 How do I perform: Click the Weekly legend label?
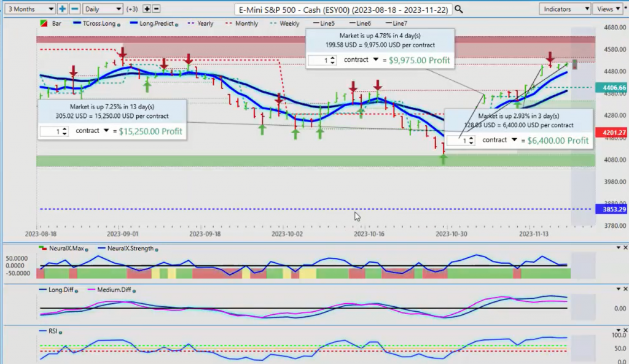(289, 23)
